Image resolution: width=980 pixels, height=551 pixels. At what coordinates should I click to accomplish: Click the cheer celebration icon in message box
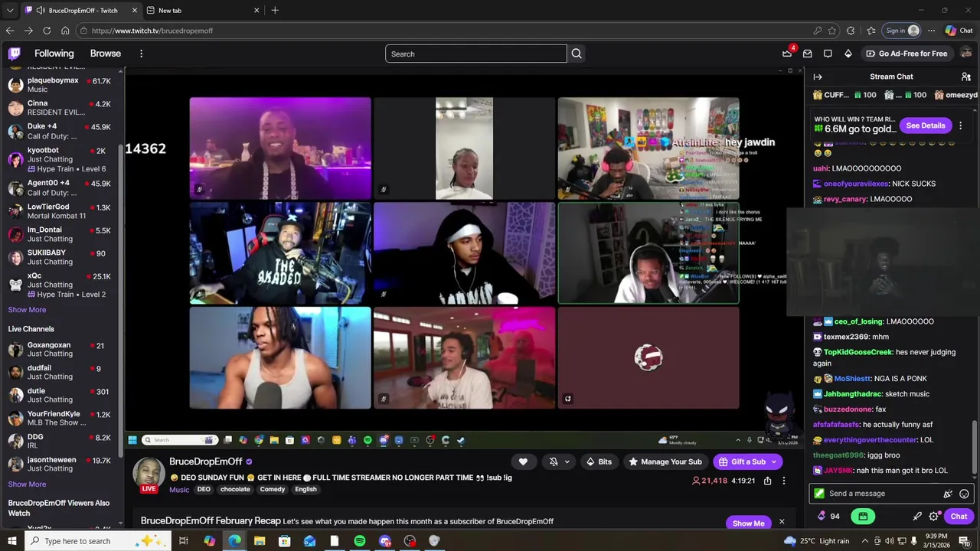(x=948, y=494)
